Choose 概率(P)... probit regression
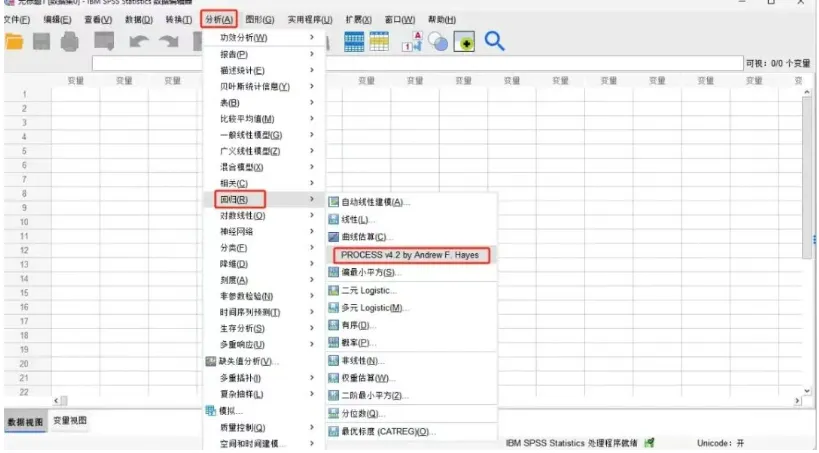Viewport: 819px width, 453px height. (x=352, y=343)
